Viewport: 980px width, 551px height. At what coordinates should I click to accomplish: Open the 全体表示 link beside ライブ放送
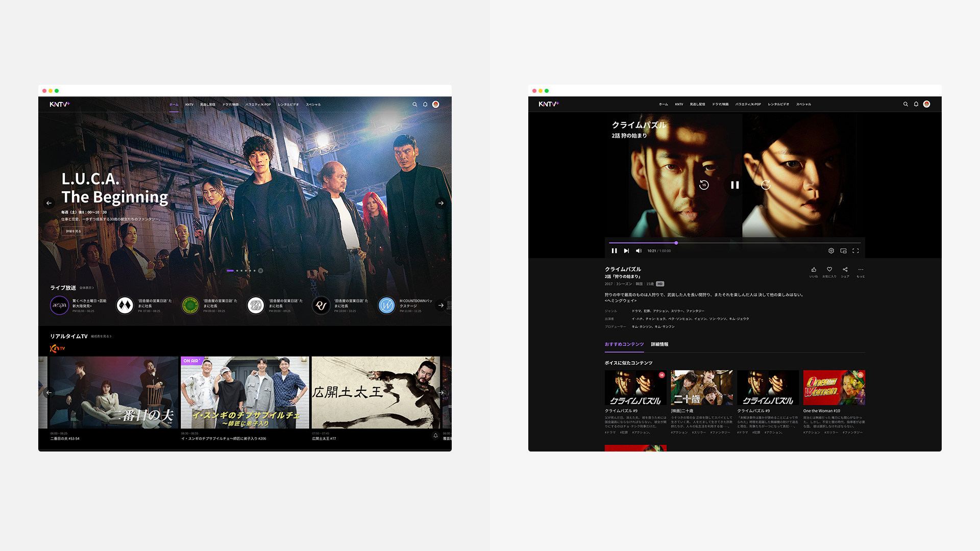click(x=86, y=288)
